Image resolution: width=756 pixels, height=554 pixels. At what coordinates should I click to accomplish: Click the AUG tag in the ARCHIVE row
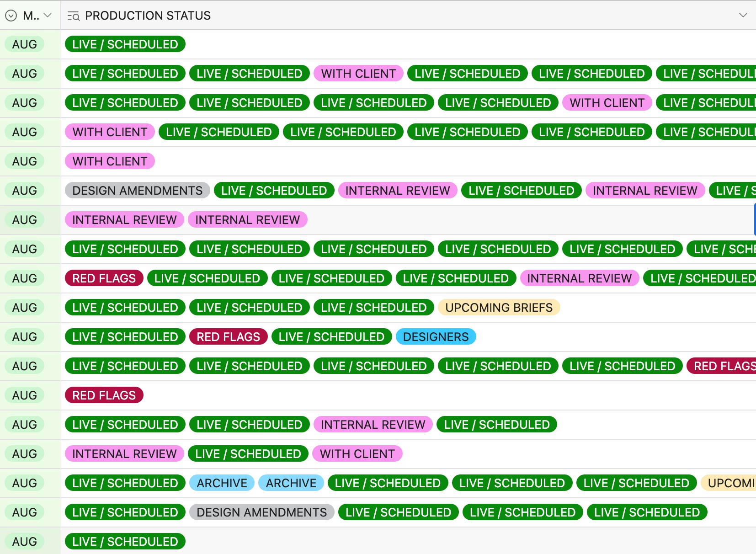[x=25, y=483]
